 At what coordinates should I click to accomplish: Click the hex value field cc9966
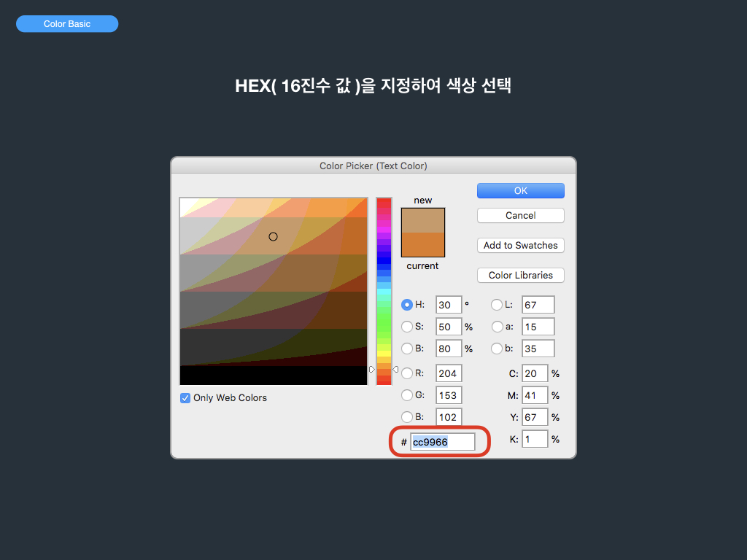coord(442,442)
